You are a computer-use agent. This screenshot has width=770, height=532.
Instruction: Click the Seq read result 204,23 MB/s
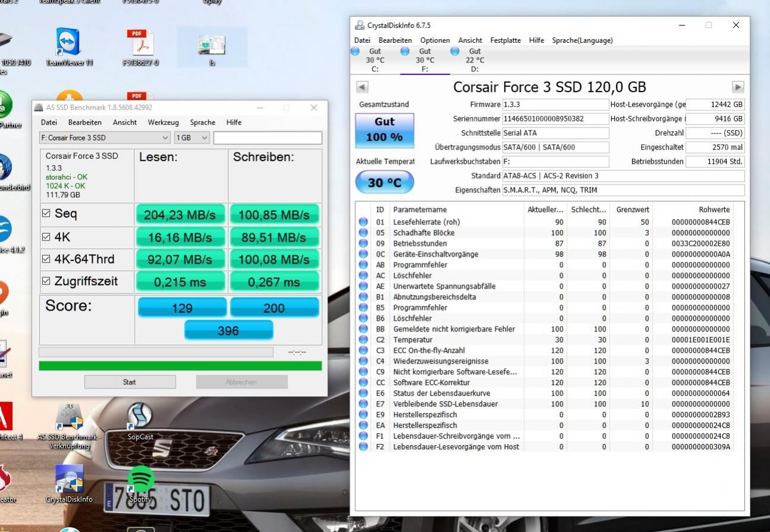coord(180,215)
